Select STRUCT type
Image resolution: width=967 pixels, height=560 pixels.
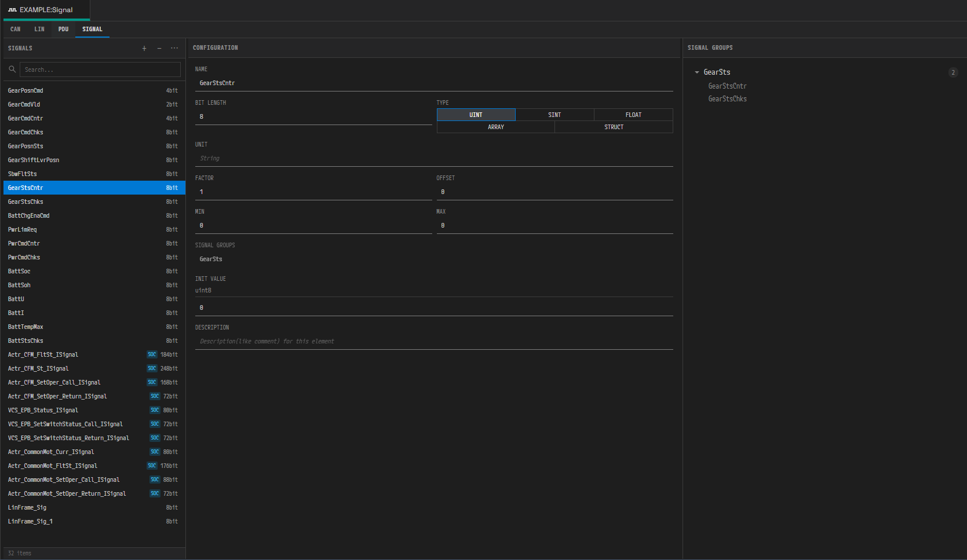pos(614,127)
